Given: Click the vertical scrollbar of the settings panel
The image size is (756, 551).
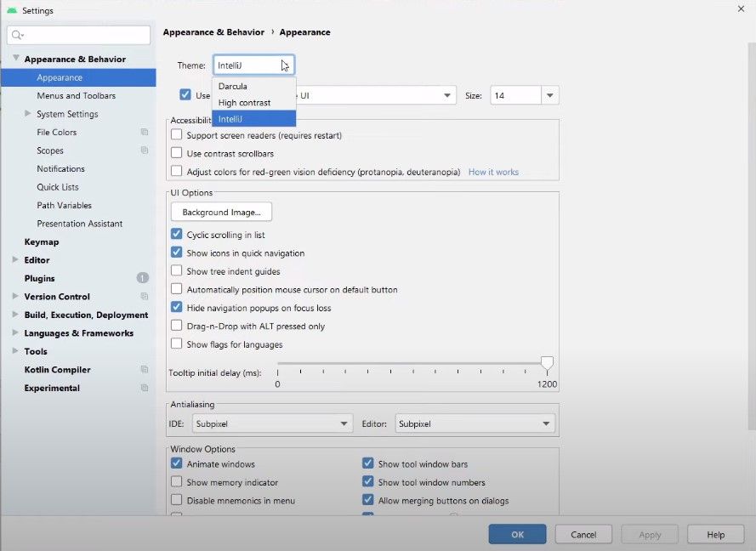Looking at the screenshot, I should click(x=751, y=236).
